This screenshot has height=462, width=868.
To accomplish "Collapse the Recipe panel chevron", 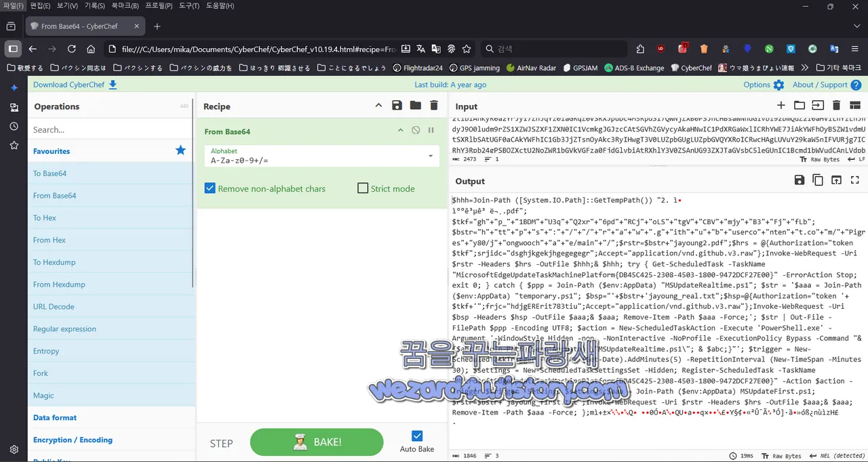I will pos(378,106).
